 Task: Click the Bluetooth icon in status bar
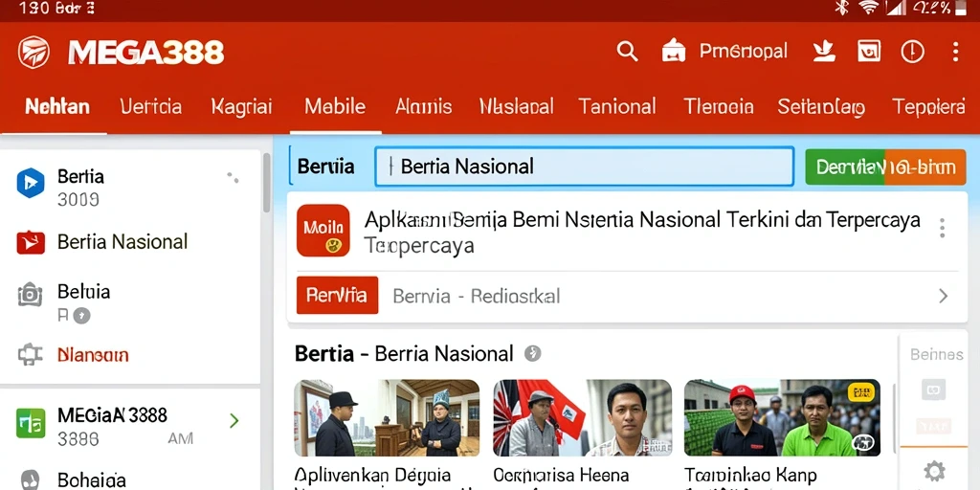pos(842,8)
